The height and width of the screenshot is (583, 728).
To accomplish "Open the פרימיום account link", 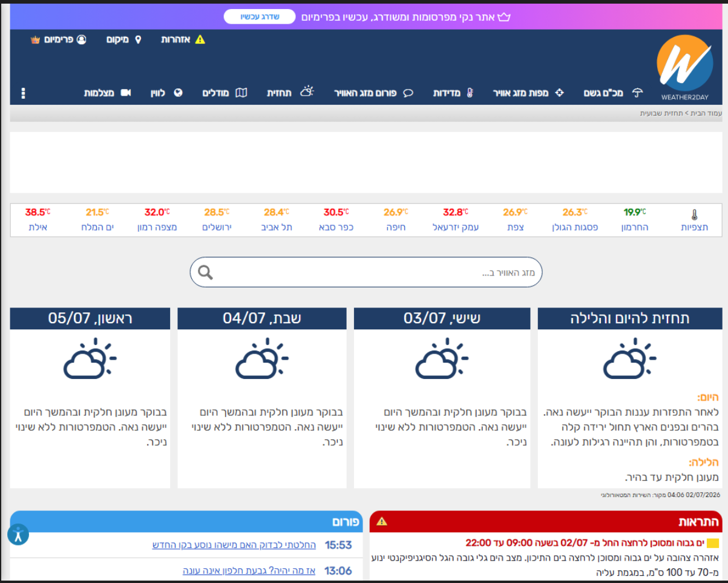I will 59,39.
